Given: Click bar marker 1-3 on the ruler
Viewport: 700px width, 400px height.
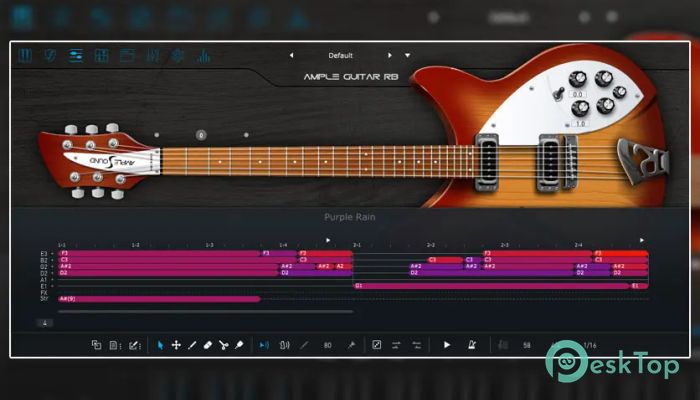Looking at the screenshot, I should click(209, 245).
